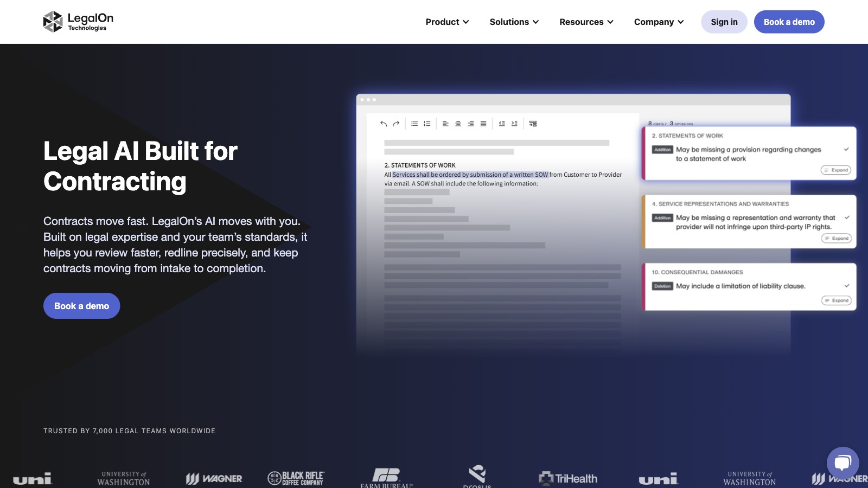Check off the Consequential Damages alert

pyautogui.click(x=847, y=286)
